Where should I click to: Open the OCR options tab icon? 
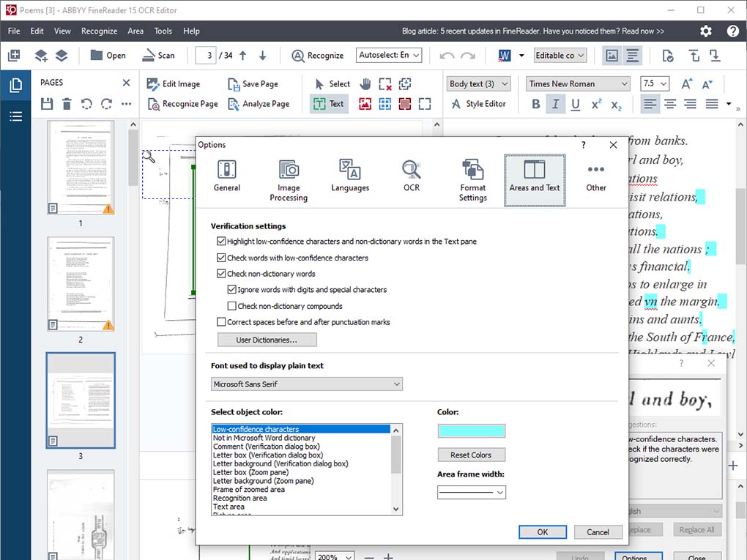coord(412,171)
